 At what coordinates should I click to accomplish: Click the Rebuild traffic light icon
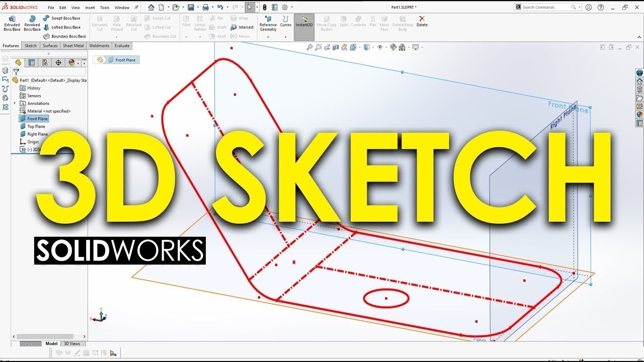[x=265, y=7]
